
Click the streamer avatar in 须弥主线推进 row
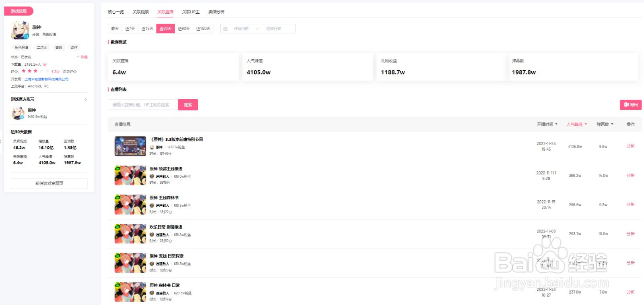click(x=152, y=176)
